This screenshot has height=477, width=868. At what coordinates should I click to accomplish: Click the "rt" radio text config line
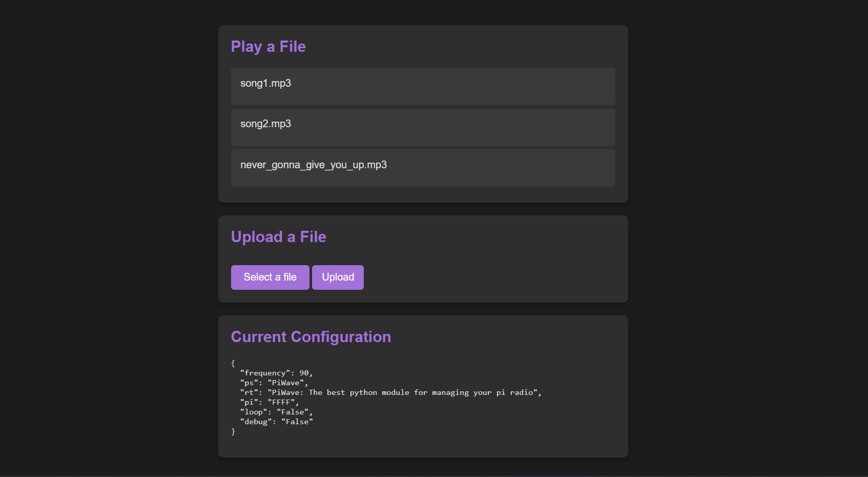pyautogui.click(x=391, y=392)
